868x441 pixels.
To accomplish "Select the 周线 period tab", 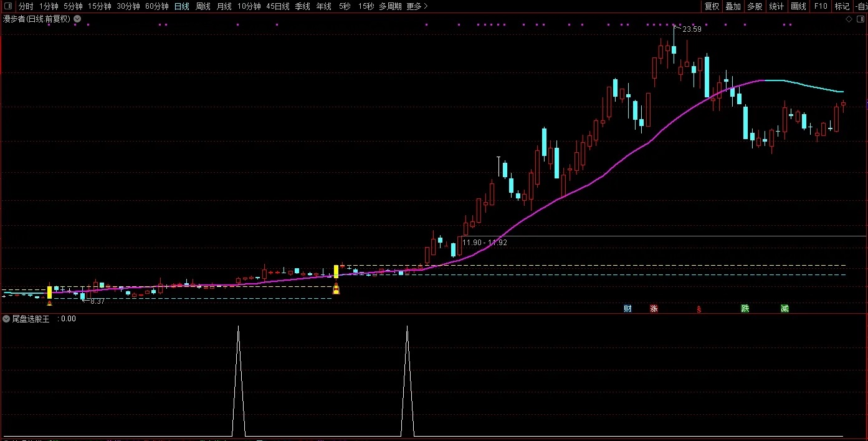I will pyautogui.click(x=203, y=6).
